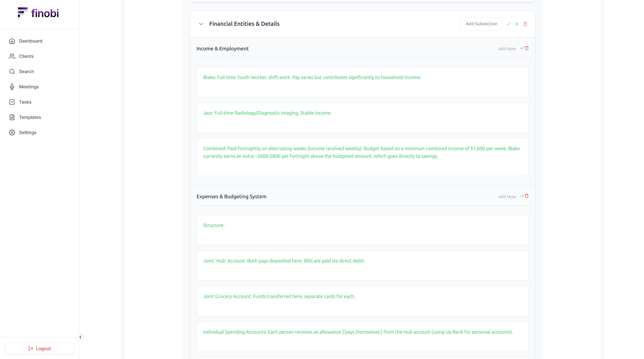The width and height of the screenshot is (644, 359).
Task: Add Note to Expenses & Budgeting System
Action: 507,197
